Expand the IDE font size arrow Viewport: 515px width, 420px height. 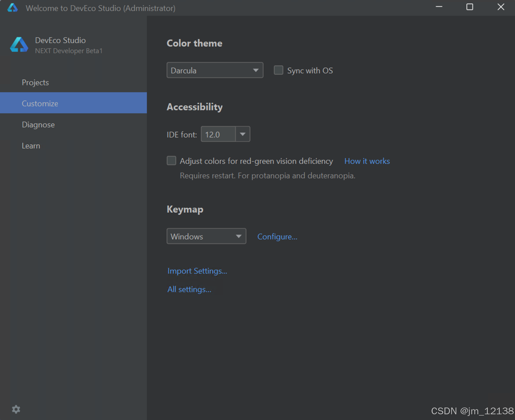coord(243,134)
